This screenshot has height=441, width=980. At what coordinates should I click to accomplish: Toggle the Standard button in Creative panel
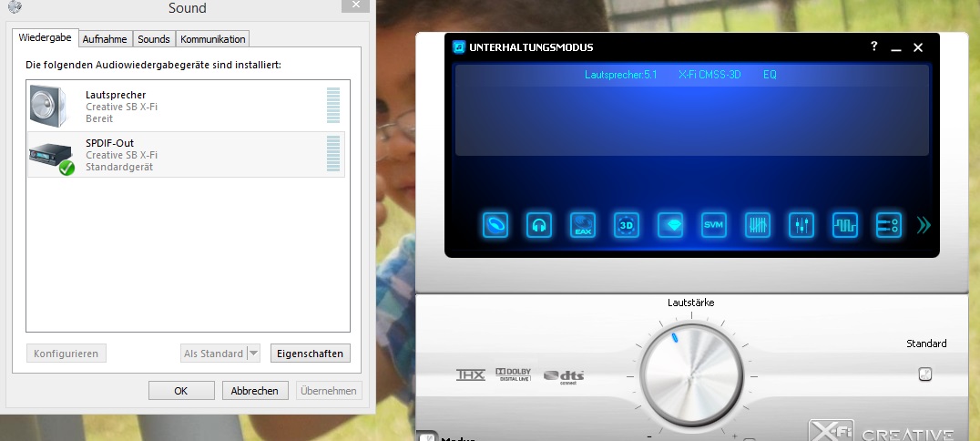coord(925,374)
